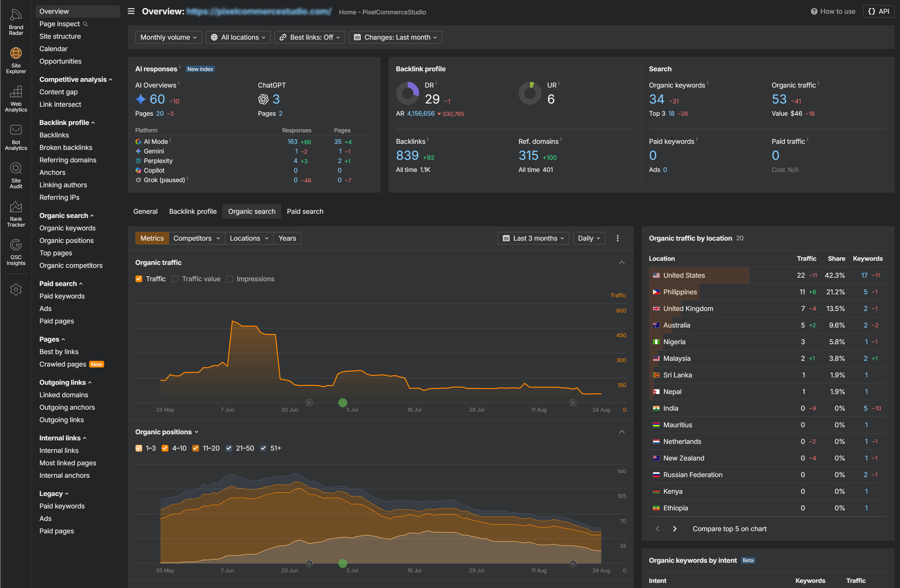Open Crawled pages in the sidebar
Image resolution: width=900 pixels, height=588 pixels.
(63, 364)
